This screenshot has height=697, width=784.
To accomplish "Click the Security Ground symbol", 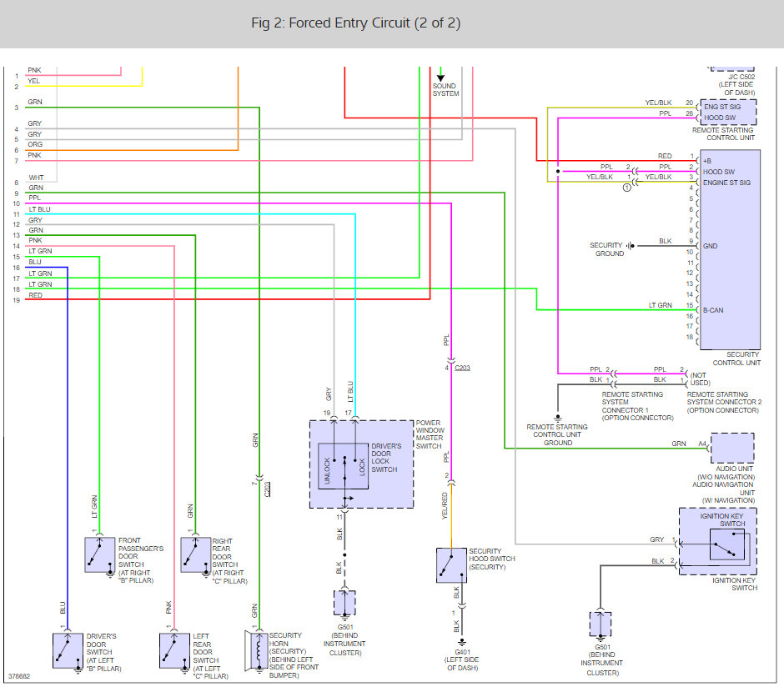I will [x=631, y=245].
